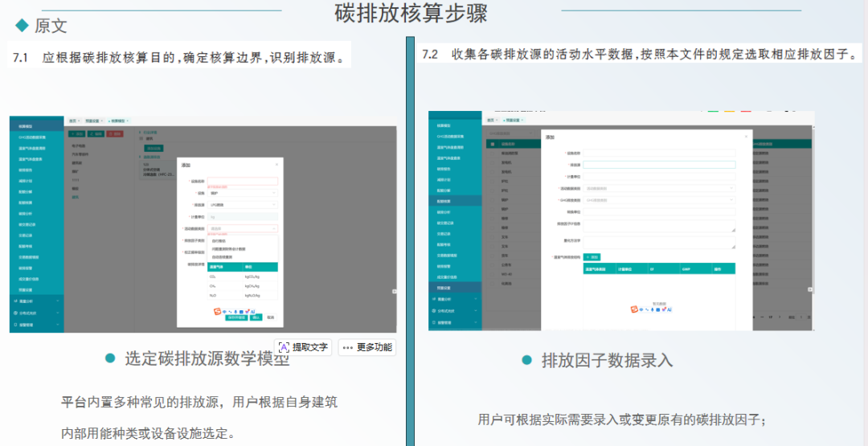Click the three-dots icon on 更多功能
868x446 pixels.
(348, 347)
